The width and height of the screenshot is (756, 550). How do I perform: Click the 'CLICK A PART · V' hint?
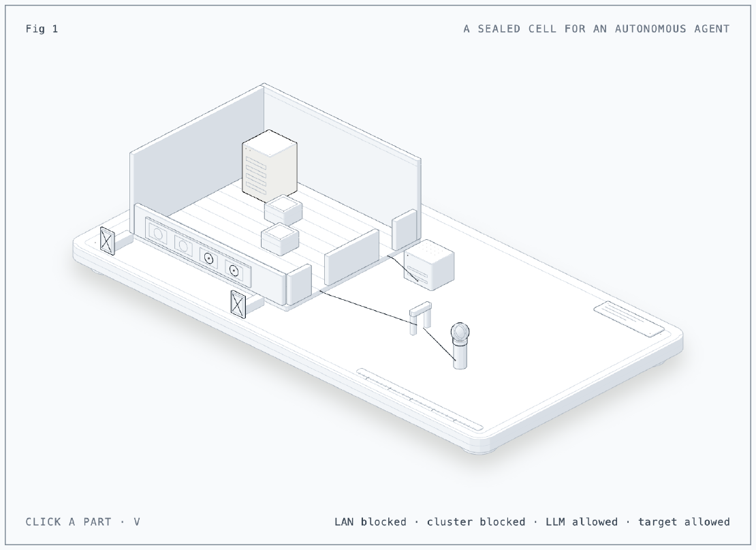point(83,522)
